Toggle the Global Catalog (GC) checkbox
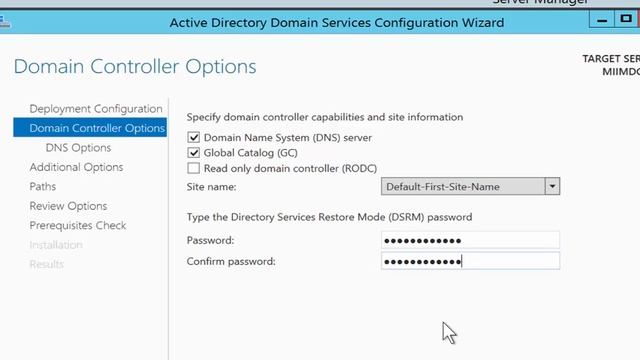 [193, 153]
